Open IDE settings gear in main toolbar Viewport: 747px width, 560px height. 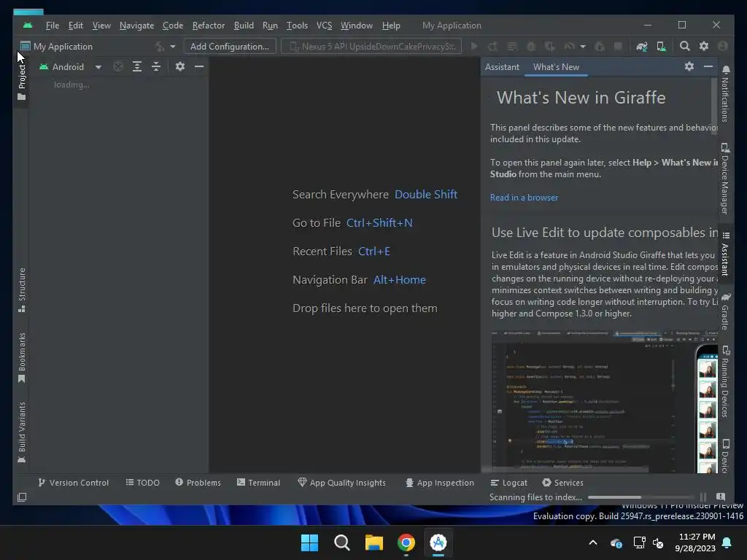point(704,46)
